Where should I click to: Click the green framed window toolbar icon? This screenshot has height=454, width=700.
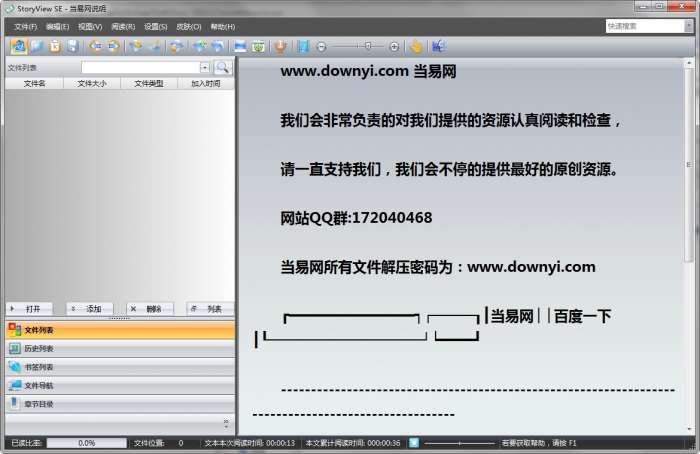[x=258, y=46]
